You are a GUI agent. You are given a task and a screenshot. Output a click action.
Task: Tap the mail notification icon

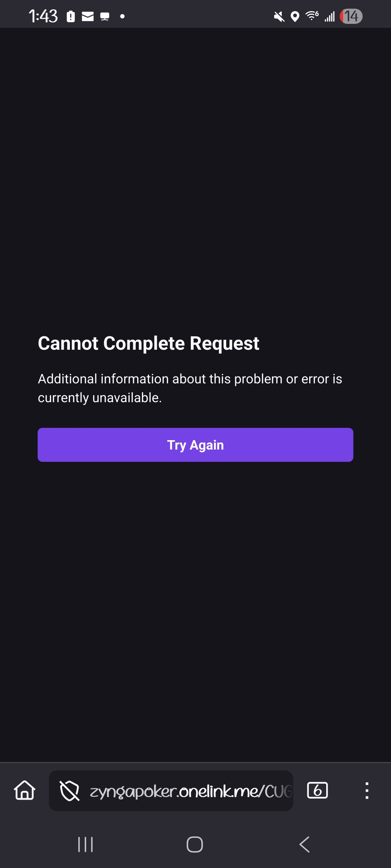(x=88, y=17)
